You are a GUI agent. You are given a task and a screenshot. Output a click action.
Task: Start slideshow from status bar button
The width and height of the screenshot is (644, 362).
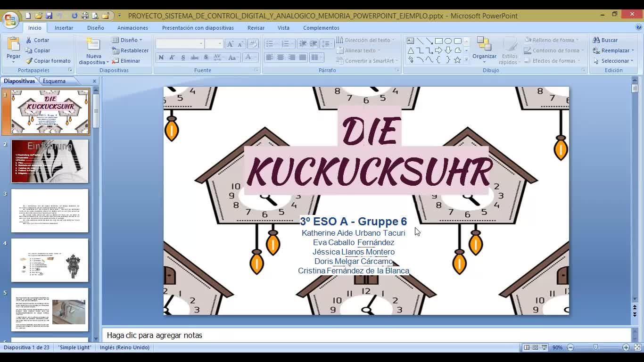point(544,347)
